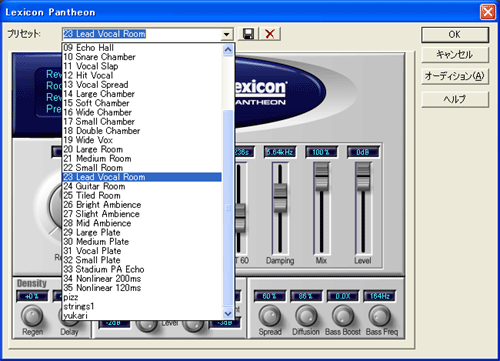Click the キャンセル button
Screen dimensions: 500x361
[x=455, y=55]
